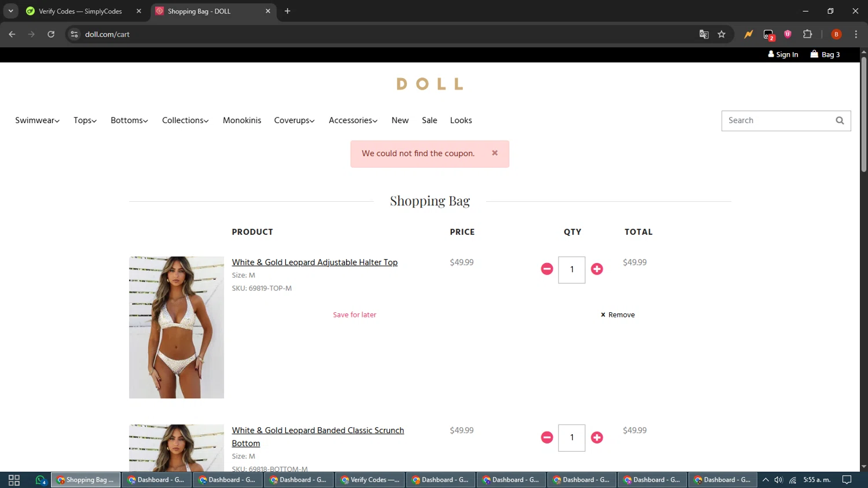Click taskbar clock 5:55 a. m.
The width and height of the screenshot is (868, 488).
(x=817, y=480)
